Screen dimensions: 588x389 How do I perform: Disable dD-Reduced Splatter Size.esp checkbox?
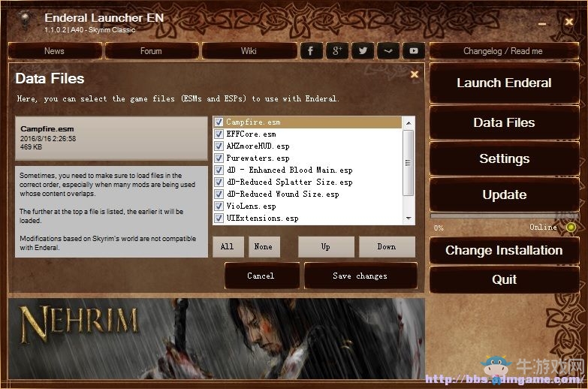(x=219, y=182)
